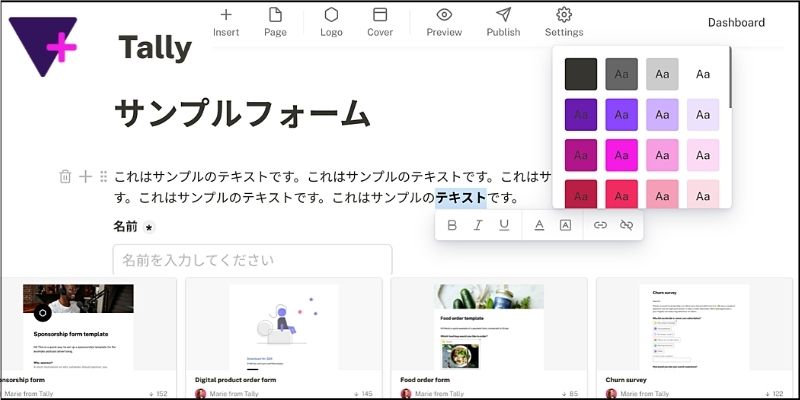Select the crimson Aa swatch

[x=581, y=194]
